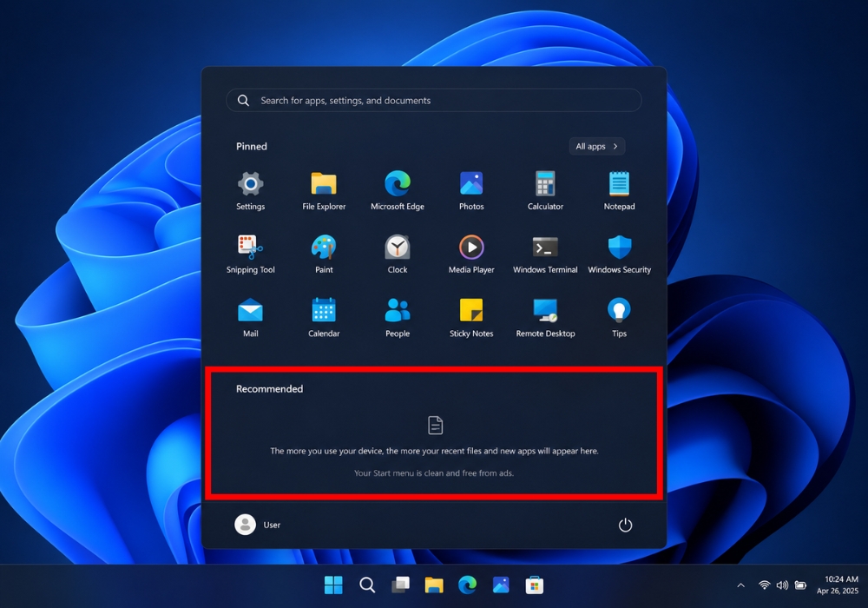Open the Mail app
868x608 pixels.
click(250, 318)
